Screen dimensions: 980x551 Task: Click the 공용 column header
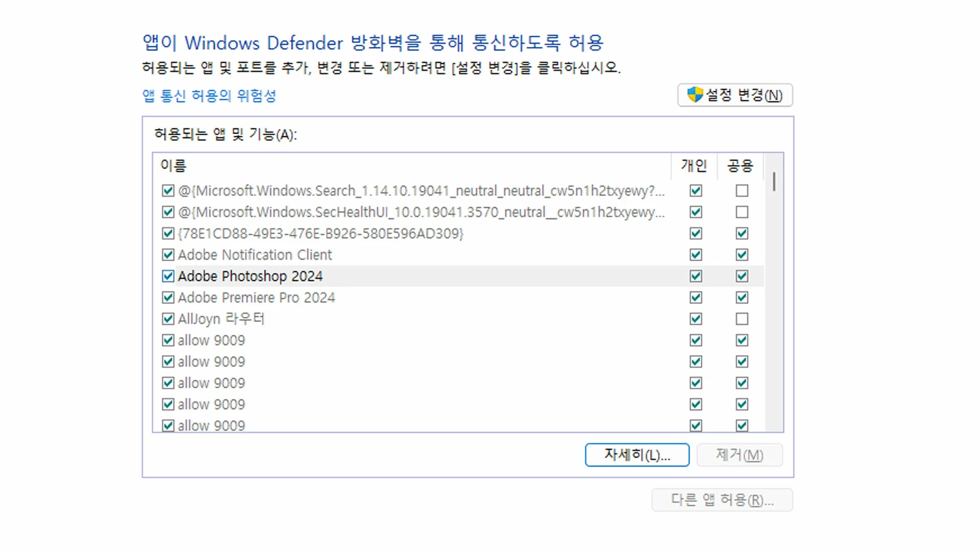pos(740,166)
